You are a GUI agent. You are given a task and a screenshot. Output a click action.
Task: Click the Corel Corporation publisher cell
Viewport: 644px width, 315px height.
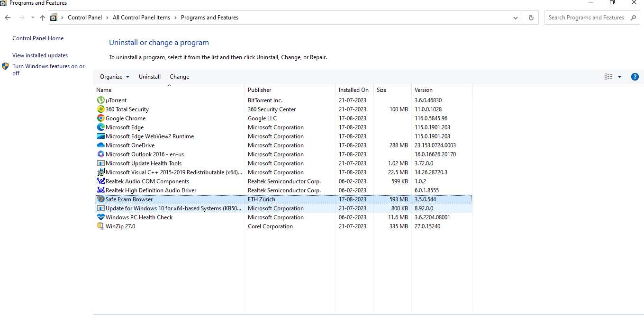(270, 226)
